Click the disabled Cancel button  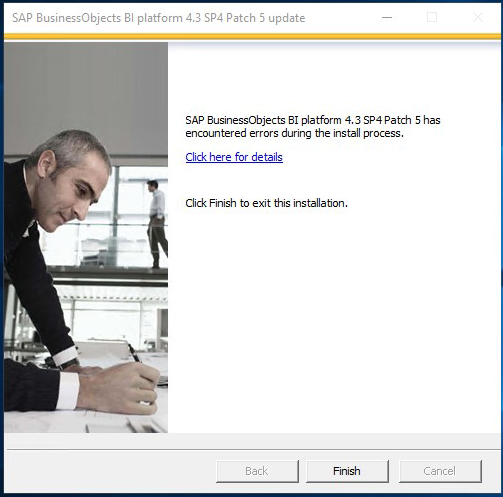(x=440, y=471)
